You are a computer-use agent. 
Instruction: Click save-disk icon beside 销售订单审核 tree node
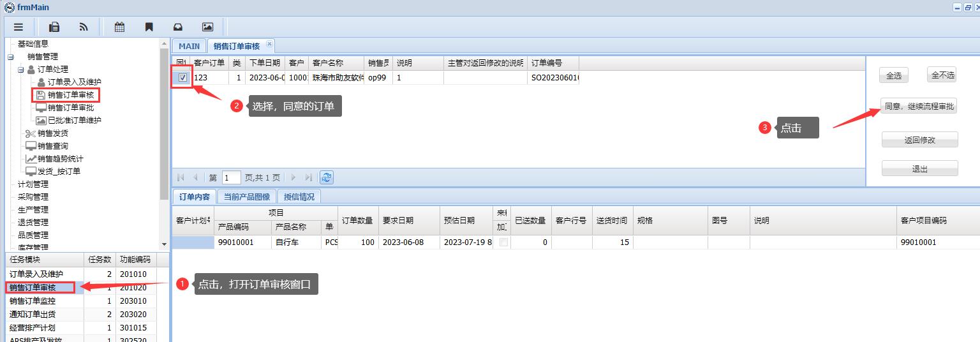click(41, 95)
